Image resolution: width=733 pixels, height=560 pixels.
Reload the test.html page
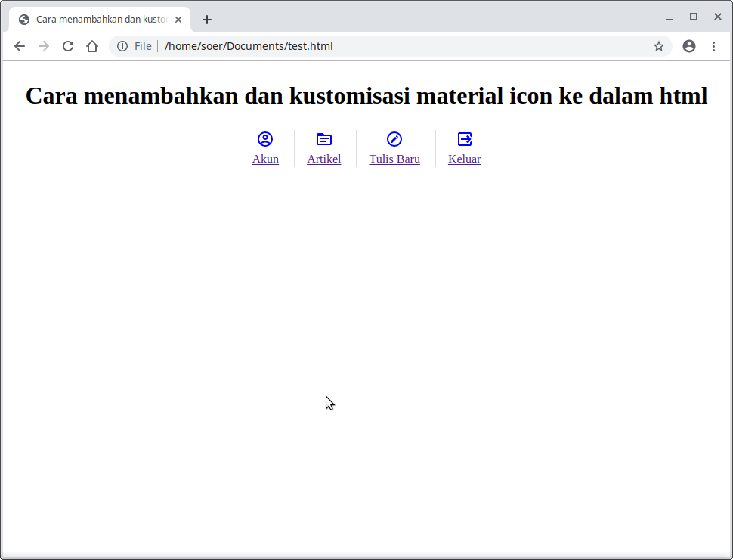68,46
